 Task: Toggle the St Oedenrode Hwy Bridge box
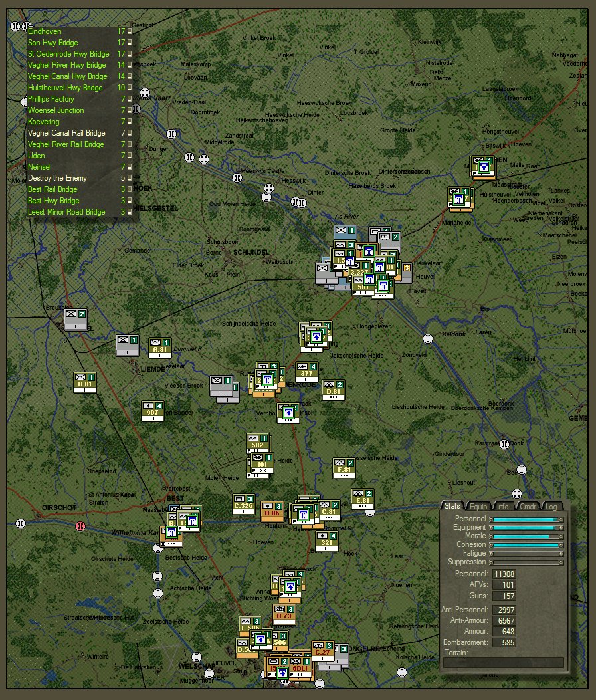pyautogui.click(x=130, y=54)
